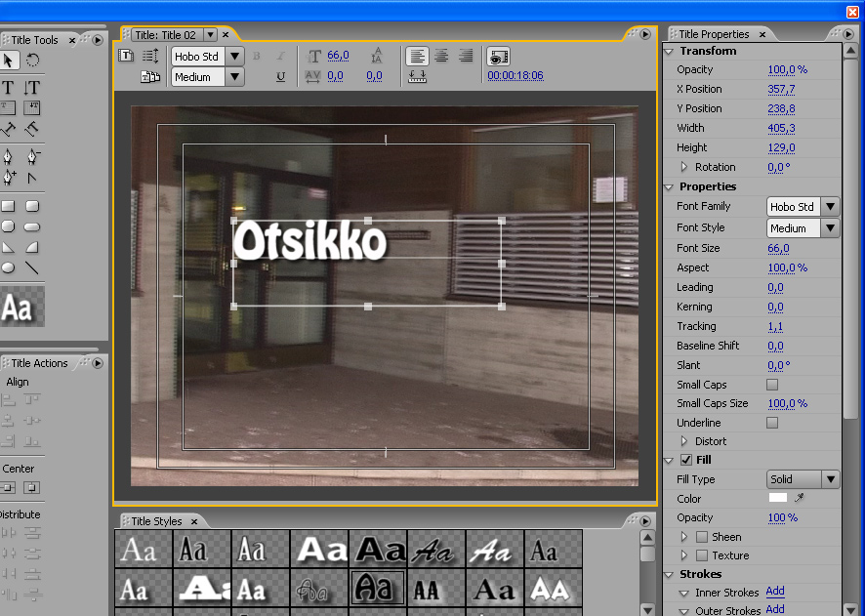Uncheck the Fill checkbox
This screenshot has height=616, width=865.
click(x=686, y=460)
